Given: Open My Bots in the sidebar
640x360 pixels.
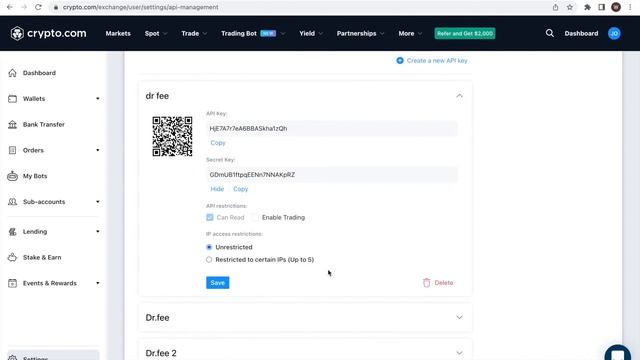Looking at the screenshot, I should coord(35,176).
